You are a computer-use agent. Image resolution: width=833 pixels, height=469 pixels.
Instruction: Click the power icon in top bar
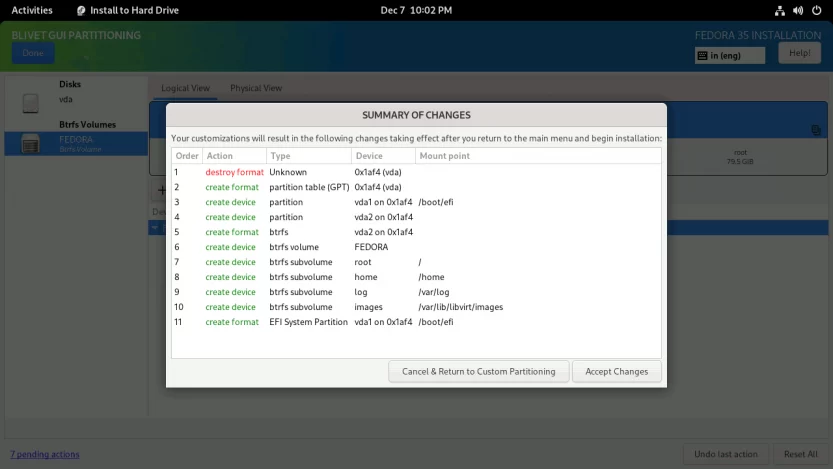(817, 10)
